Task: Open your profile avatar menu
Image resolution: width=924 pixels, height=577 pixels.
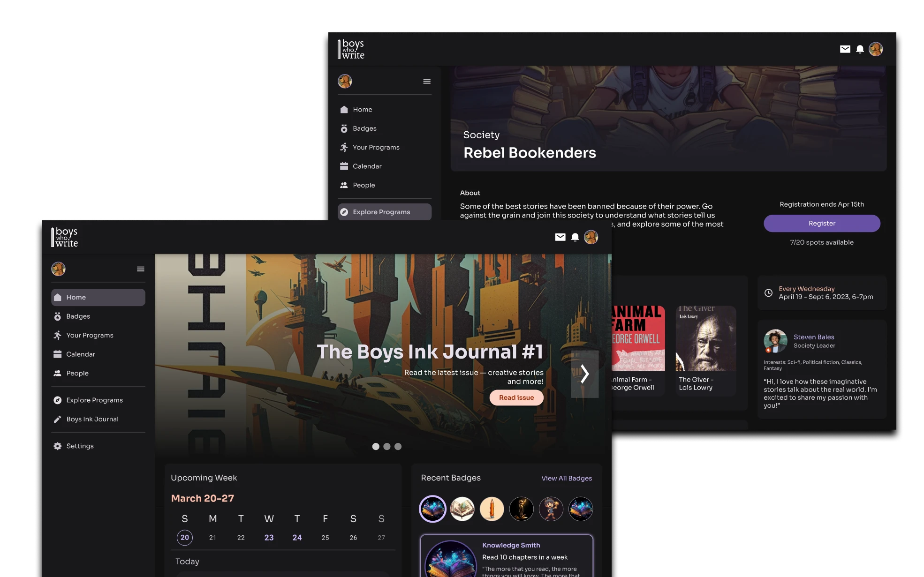Action: click(592, 237)
